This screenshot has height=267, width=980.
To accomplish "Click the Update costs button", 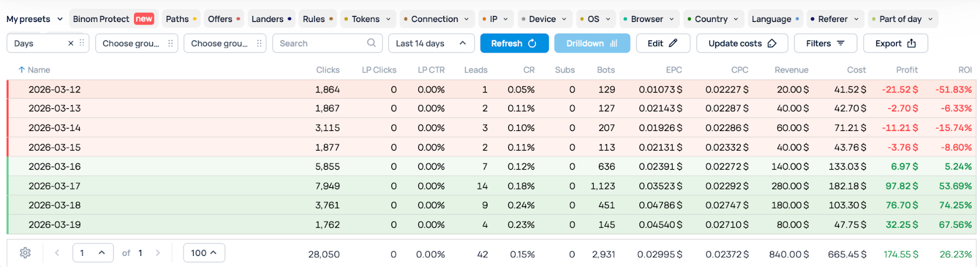I will (x=742, y=43).
